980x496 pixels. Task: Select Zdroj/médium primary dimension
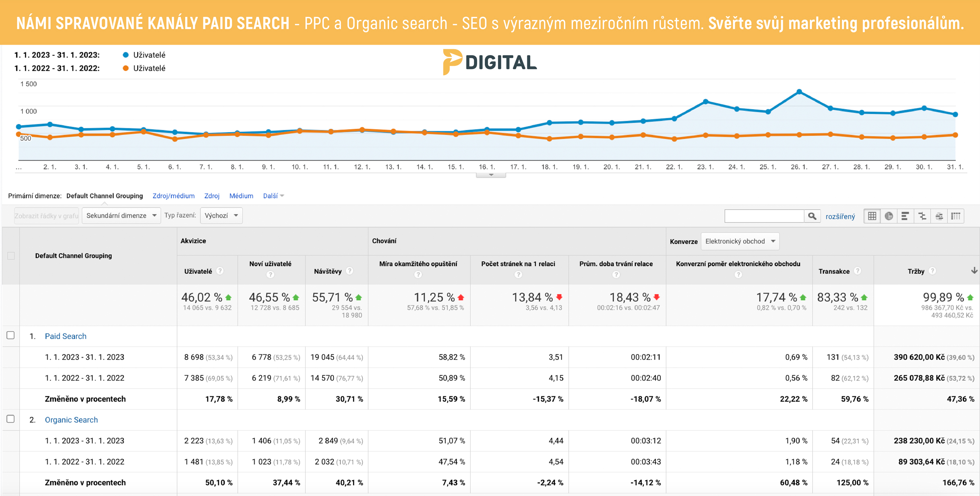click(173, 196)
